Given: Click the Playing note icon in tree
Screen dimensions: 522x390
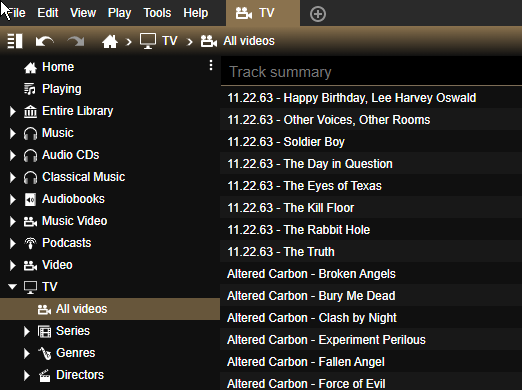Looking at the screenshot, I should click(30, 89).
